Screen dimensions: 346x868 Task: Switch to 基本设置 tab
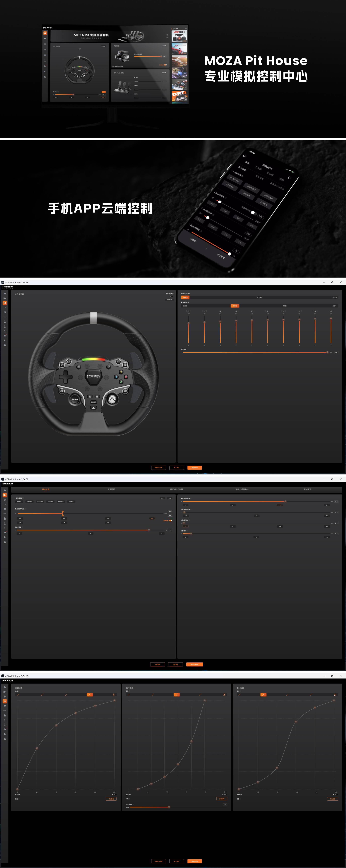[x=46, y=489]
